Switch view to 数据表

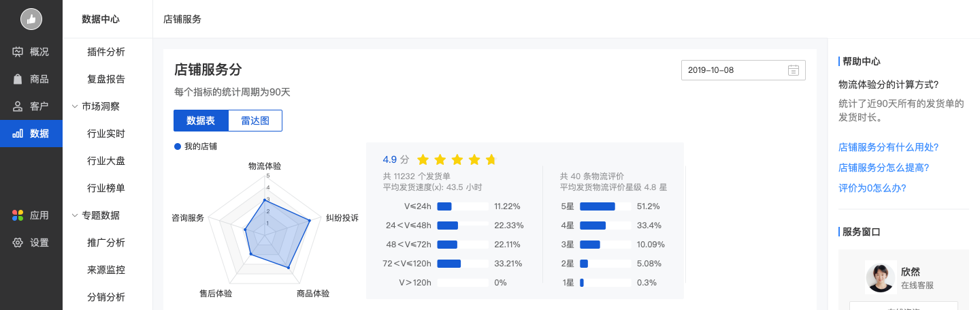[201, 121]
